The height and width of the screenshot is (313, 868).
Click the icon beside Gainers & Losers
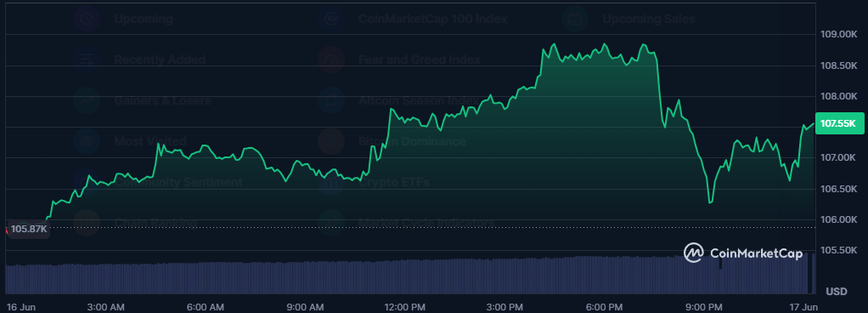[x=87, y=101]
